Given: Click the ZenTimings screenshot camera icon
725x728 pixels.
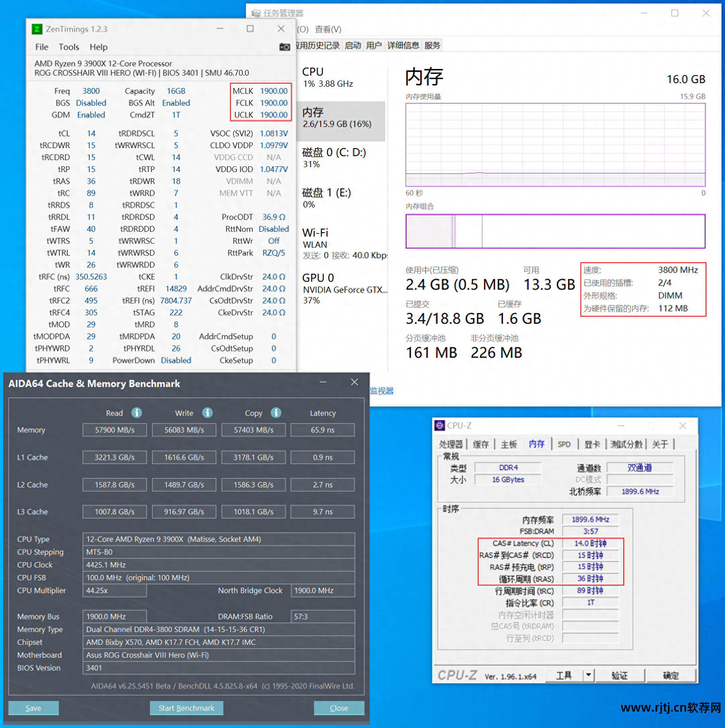Looking at the screenshot, I should [x=284, y=47].
